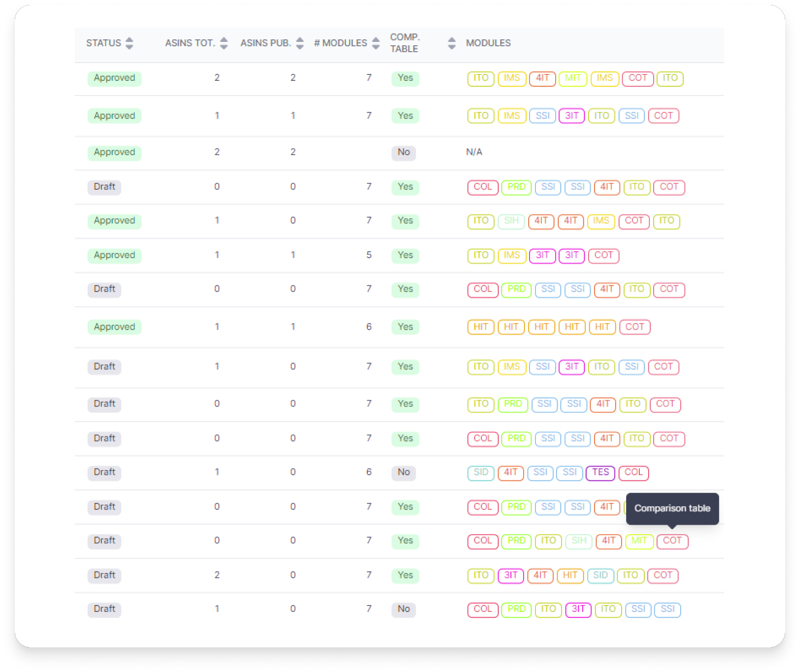The height and width of the screenshot is (672, 800).
Task: Click 3IT tag in Approved row containing SSI tags
Action: pyautogui.click(x=572, y=116)
